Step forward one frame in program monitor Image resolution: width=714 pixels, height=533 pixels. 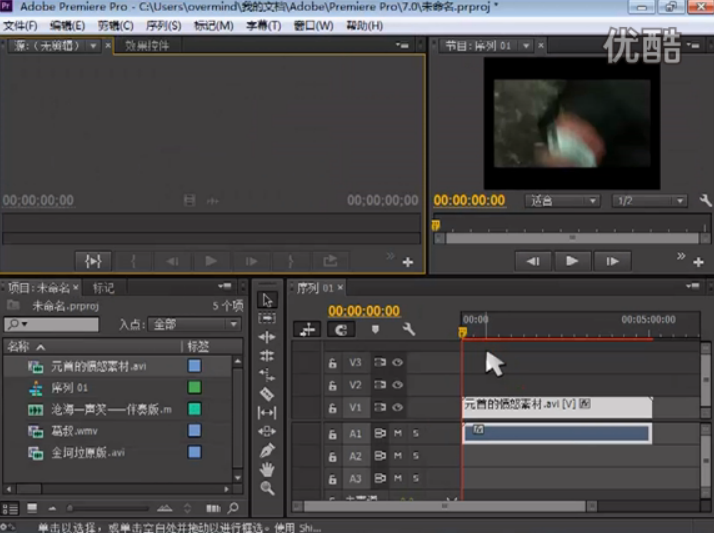(612, 261)
